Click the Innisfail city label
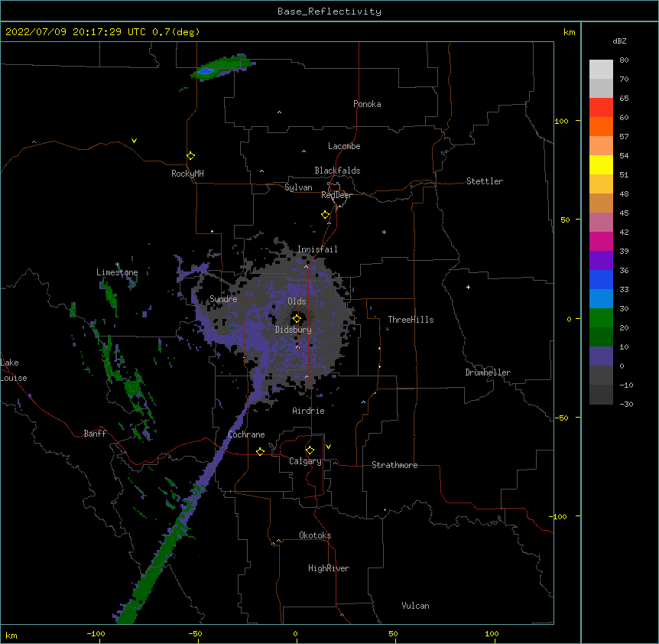 pyautogui.click(x=317, y=249)
